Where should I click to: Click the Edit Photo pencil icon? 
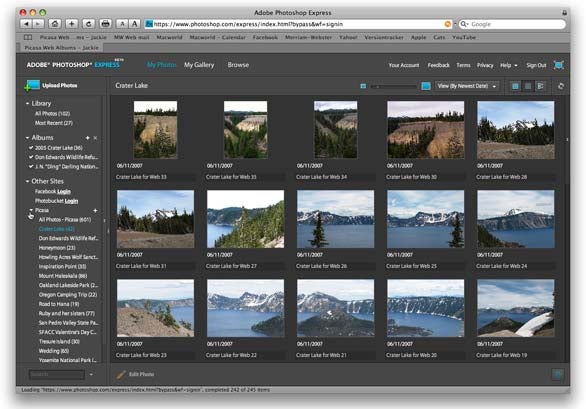(121, 374)
